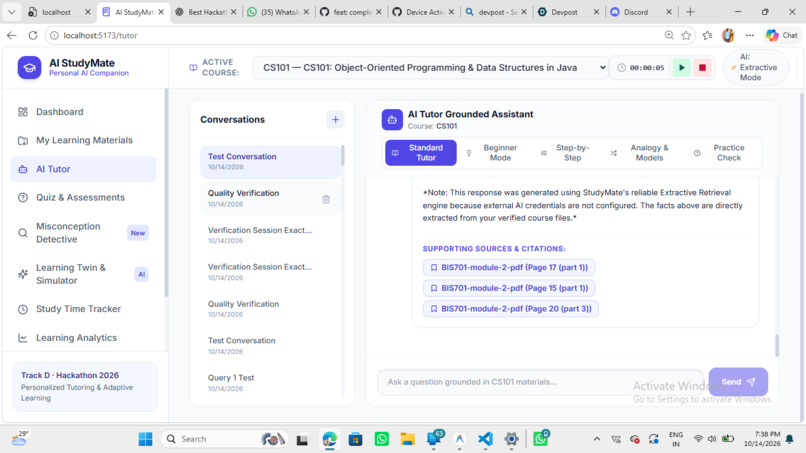Open the notification bell in taskbar
Image resolution: width=806 pixels, height=453 pixels.
tap(790, 439)
